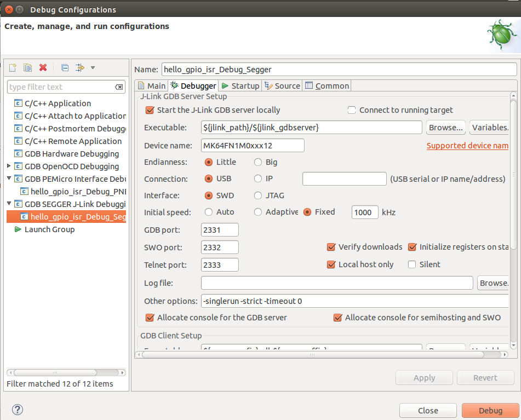The height and width of the screenshot is (420, 521).
Task: Toggle Start the J-Link GDB server locally
Action: tap(150, 110)
